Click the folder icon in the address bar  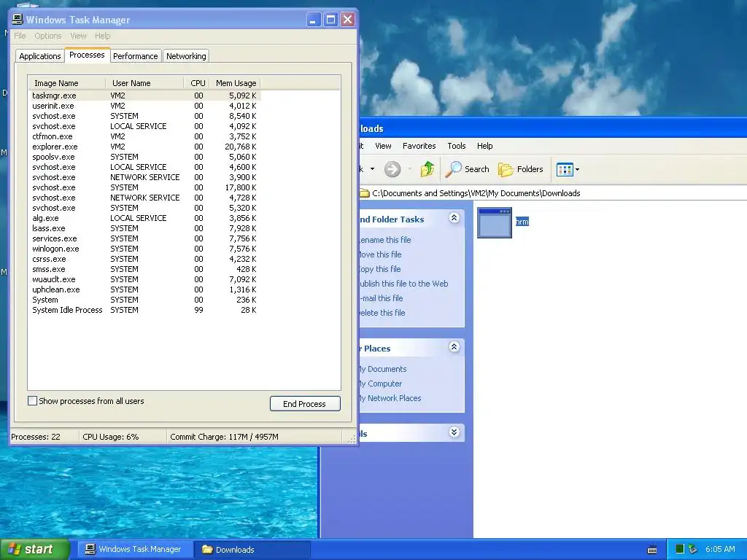(x=365, y=192)
